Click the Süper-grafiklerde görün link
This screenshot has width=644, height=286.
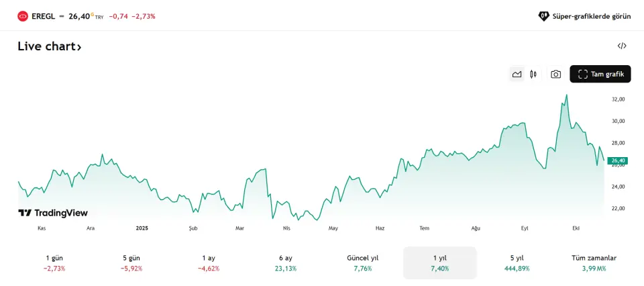(x=585, y=15)
